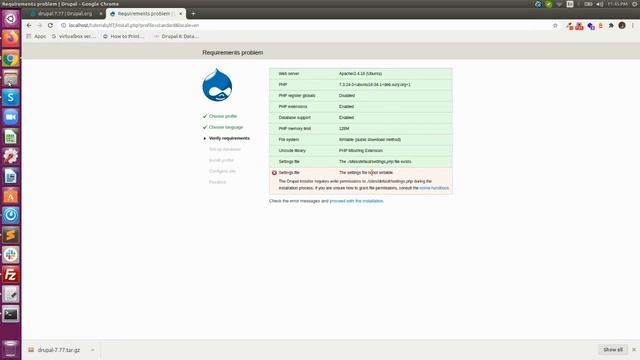Launch Zoom from the dock
Viewport: 640px width, 360px height.
pos(11,117)
